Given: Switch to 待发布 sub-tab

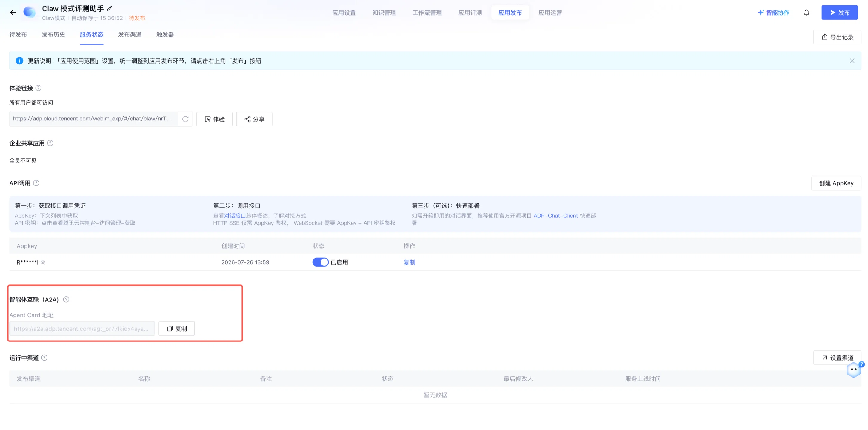Looking at the screenshot, I should click(18, 35).
